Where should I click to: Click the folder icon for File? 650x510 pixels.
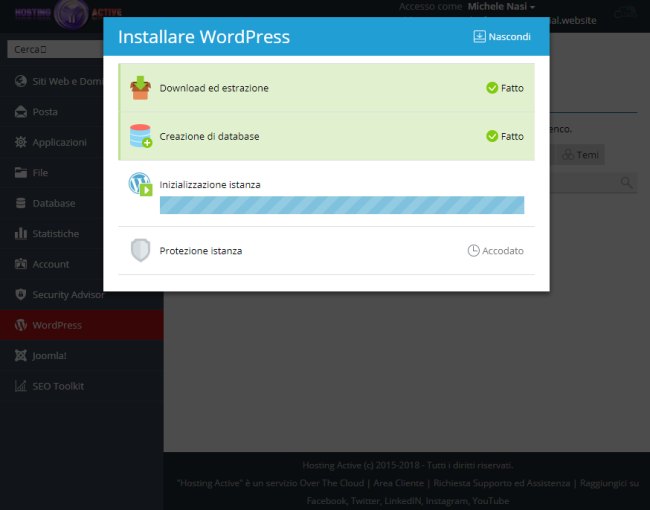[21, 172]
